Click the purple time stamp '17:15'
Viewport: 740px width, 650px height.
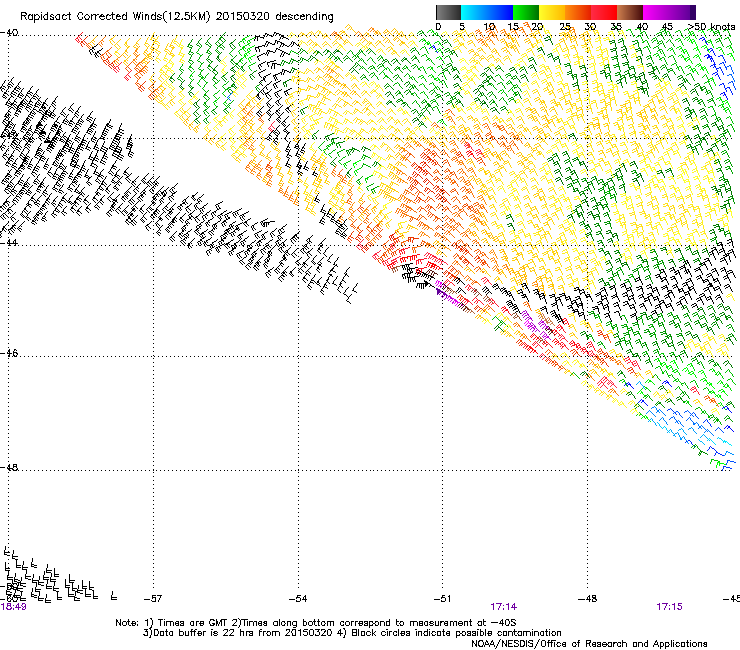click(x=669, y=607)
